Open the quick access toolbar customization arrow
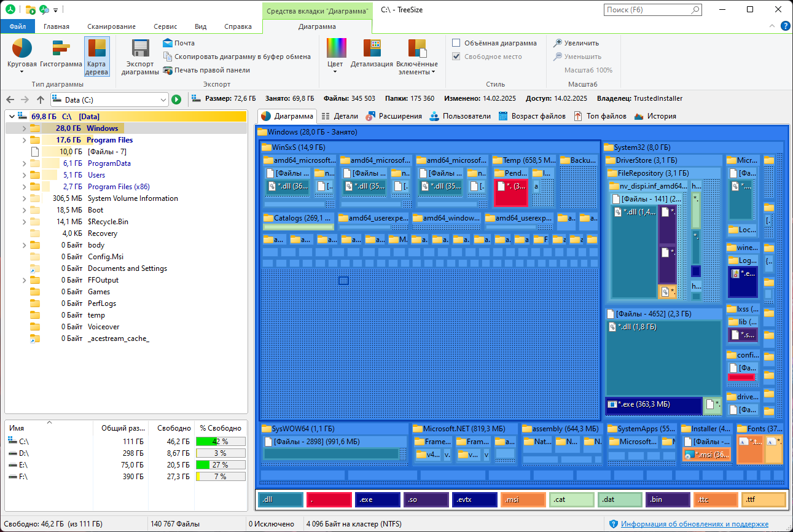 [x=56, y=10]
